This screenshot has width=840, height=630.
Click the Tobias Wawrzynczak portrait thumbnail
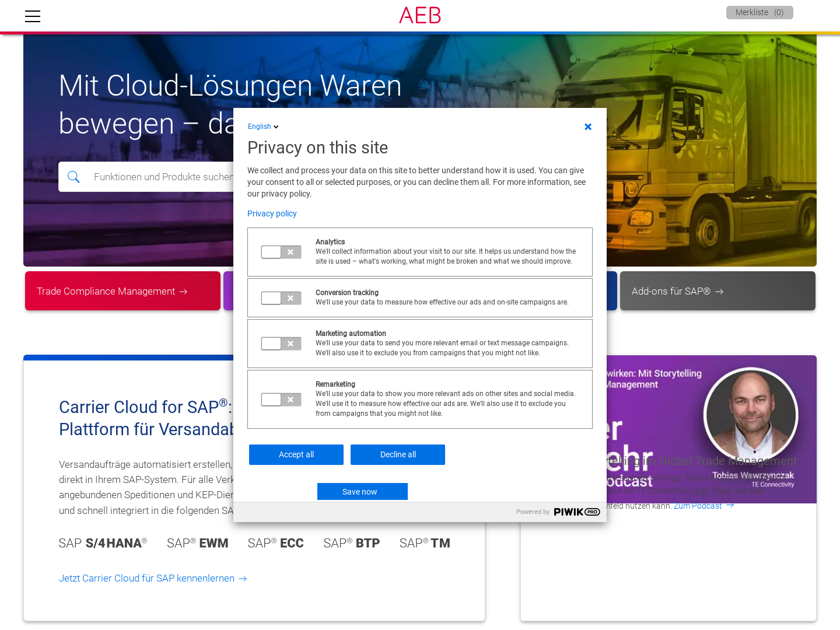pos(751,415)
